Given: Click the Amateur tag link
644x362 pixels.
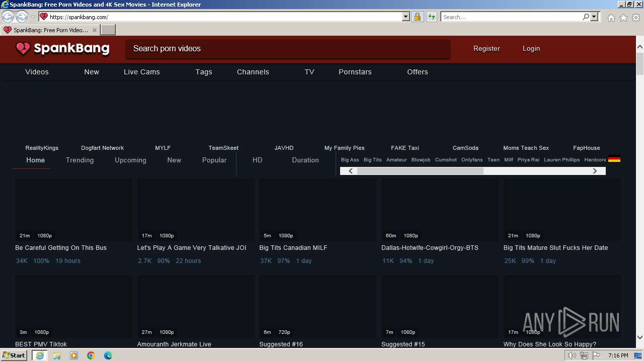Looking at the screenshot, I should [396, 159].
